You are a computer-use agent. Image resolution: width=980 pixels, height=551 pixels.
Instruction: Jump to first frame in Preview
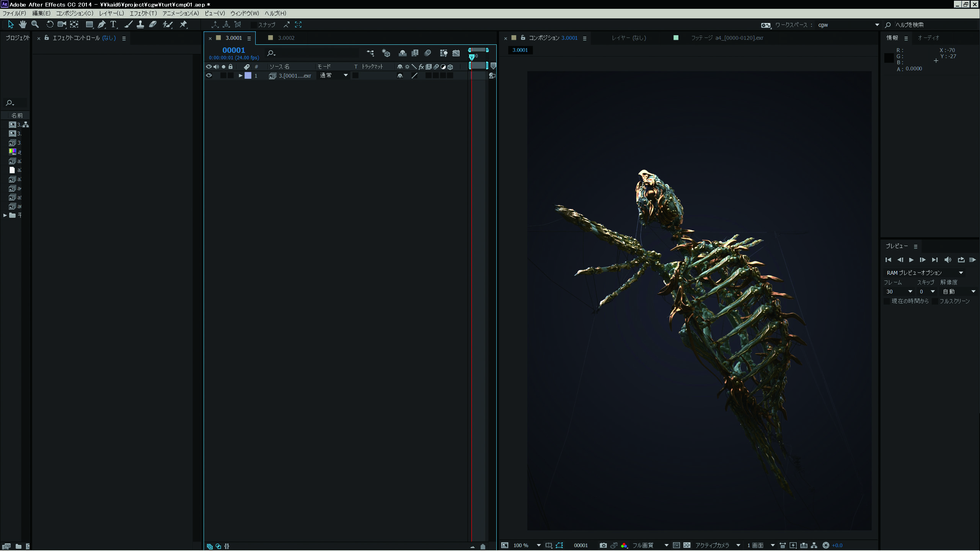(889, 260)
